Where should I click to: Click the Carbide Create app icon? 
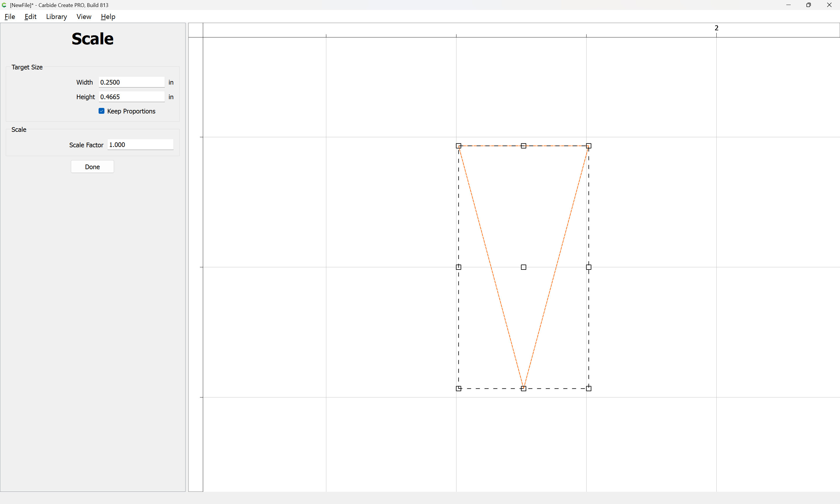[4, 5]
